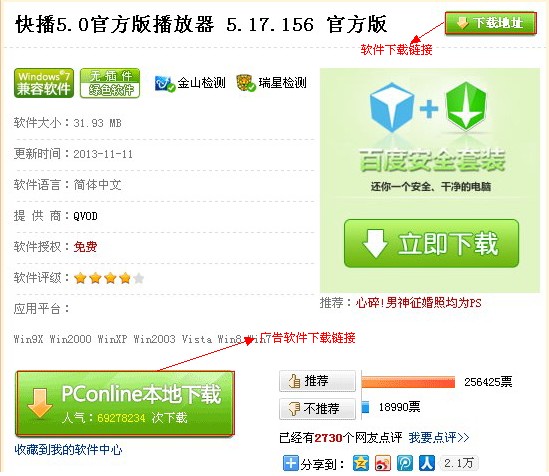The width and height of the screenshot is (549, 476).
Task: Click the PConline本地下载 button
Action: (125, 404)
